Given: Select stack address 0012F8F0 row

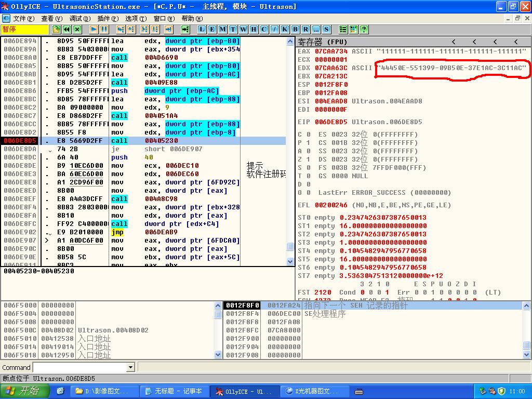Looking at the screenshot, I should click(x=373, y=305).
